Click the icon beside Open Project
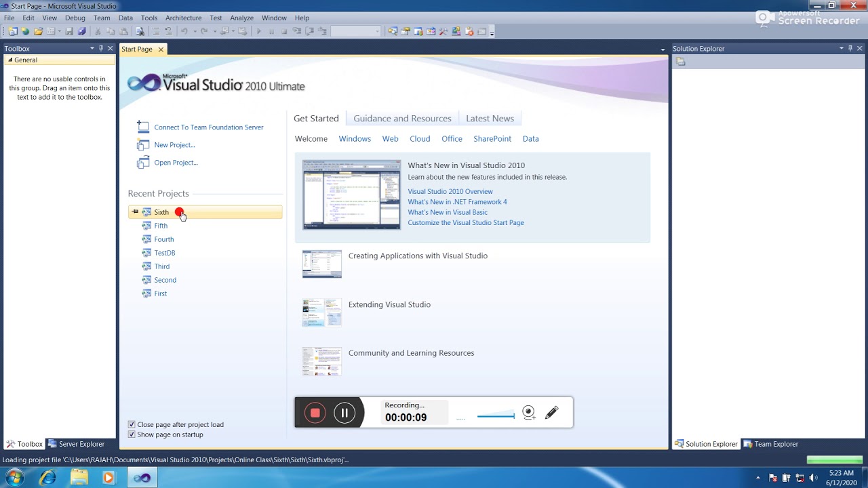Viewport: 868px width, 488px height. [x=142, y=162]
